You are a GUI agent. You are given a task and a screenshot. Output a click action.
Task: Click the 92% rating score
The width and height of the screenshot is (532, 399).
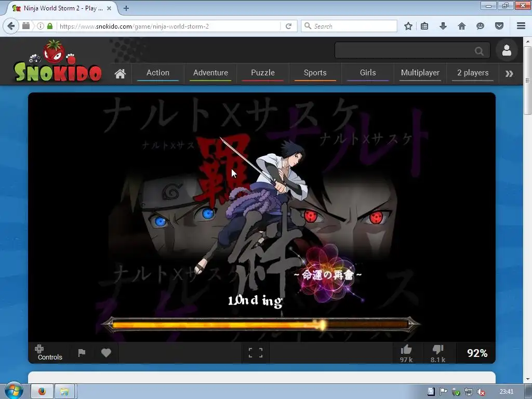(x=477, y=353)
